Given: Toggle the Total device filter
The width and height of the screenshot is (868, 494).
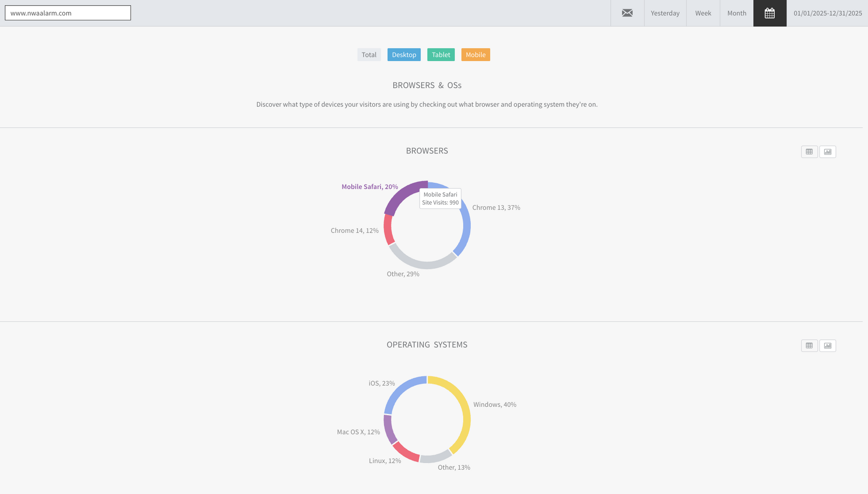Looking at the screenshot, I should [x=369, y=55].
